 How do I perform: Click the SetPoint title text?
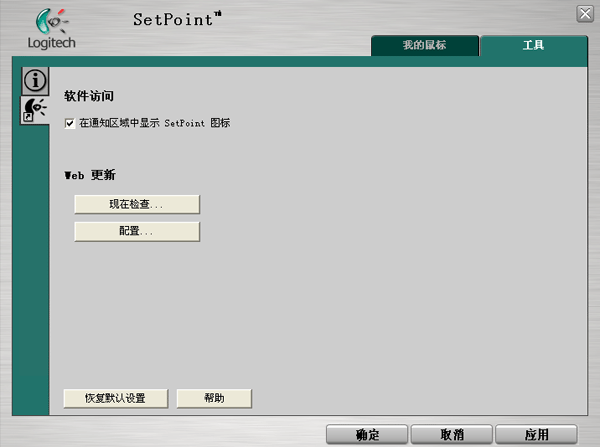(177, 19)
